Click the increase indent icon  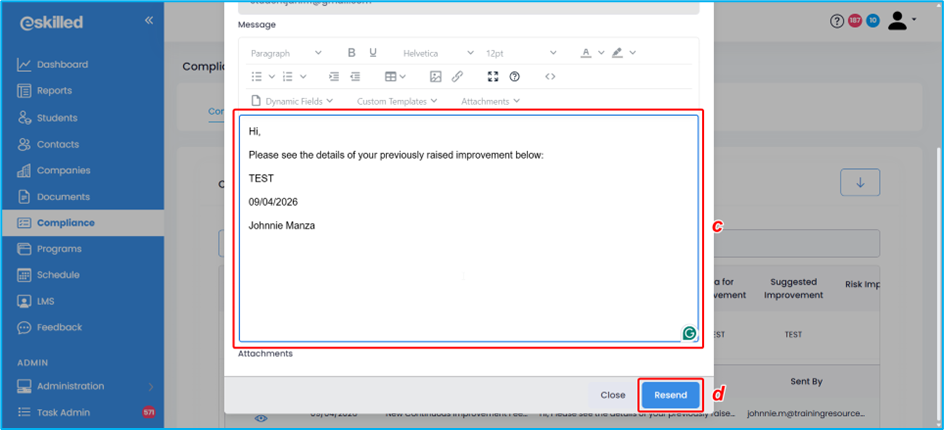tap(355, 77)
